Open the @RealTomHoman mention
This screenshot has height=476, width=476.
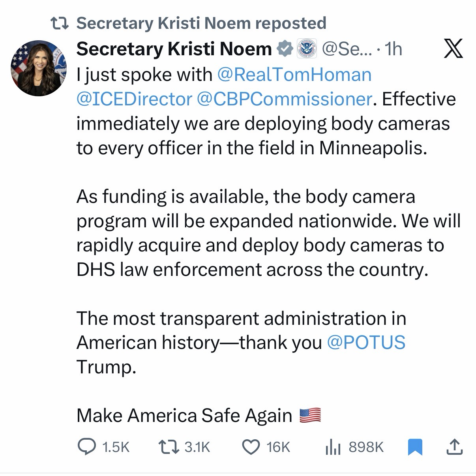(x=294, y=75)
